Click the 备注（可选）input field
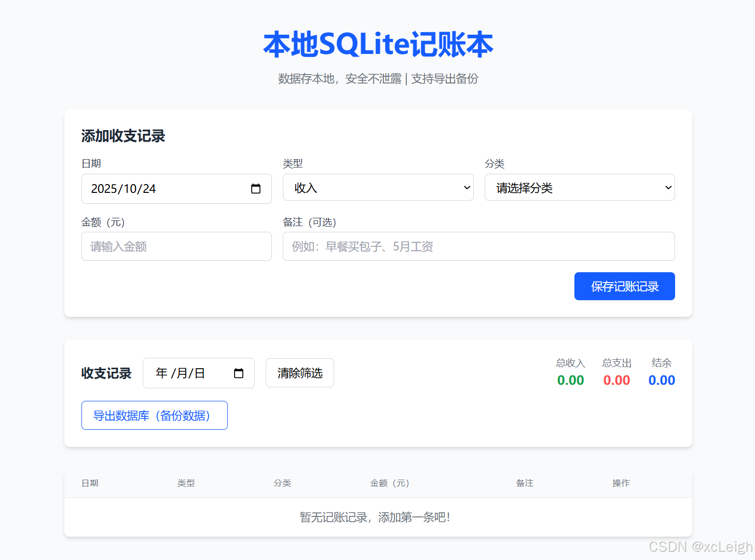This screenshot has height=560, width=755. point(478,246)
